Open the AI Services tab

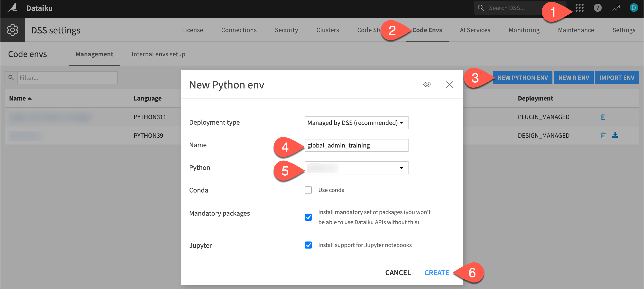point(475,30)
